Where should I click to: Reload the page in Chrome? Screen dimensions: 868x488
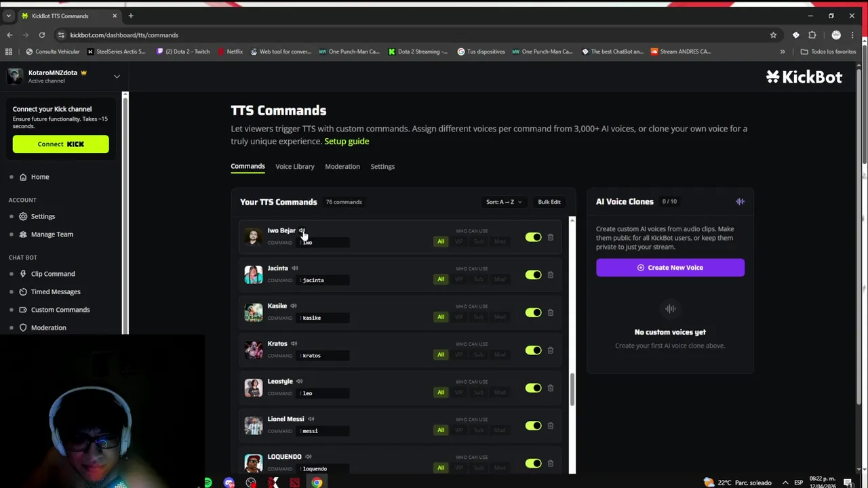(42, 35)
